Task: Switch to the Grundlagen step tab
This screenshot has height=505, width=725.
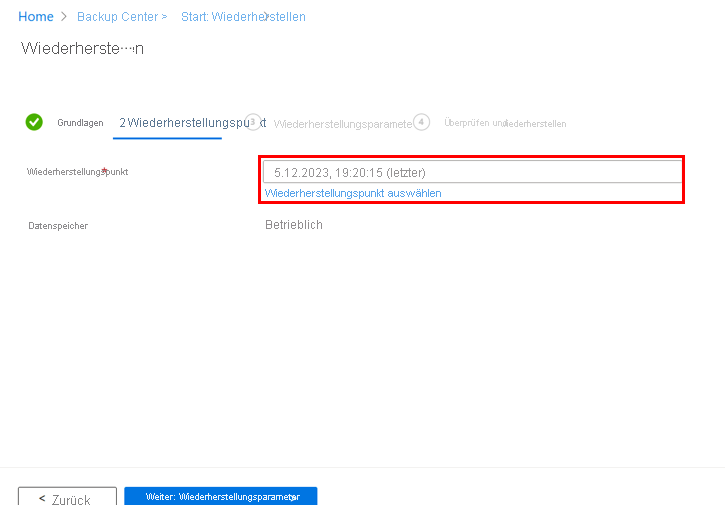Action: pos(80,123)
